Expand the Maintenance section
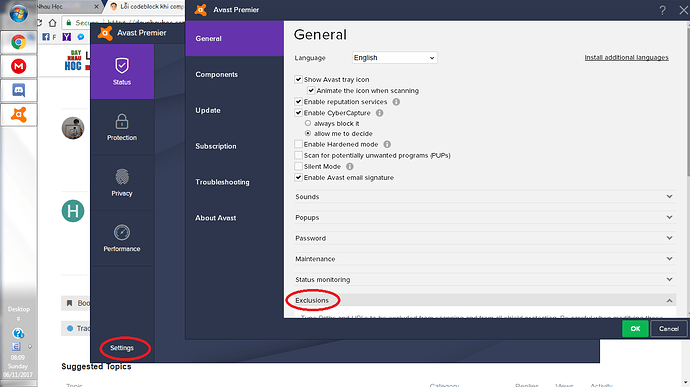690x387 pixels. tap(485, 259)
